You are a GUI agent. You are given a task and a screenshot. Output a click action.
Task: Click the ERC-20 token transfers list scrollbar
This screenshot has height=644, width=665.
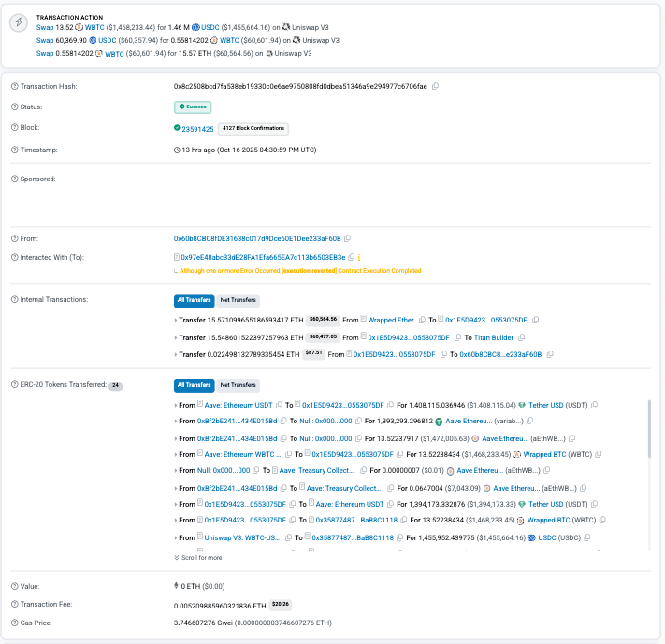pyautogui.click(x=649, y=428)
